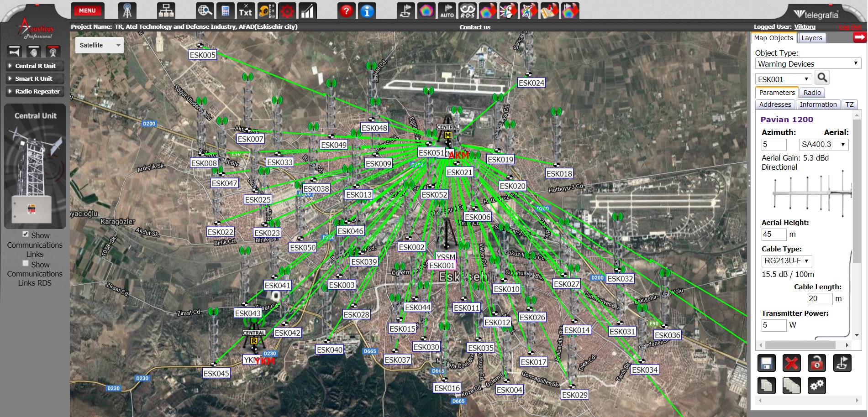
Task: Select the ESK005 map label
Action: (202, 55)
